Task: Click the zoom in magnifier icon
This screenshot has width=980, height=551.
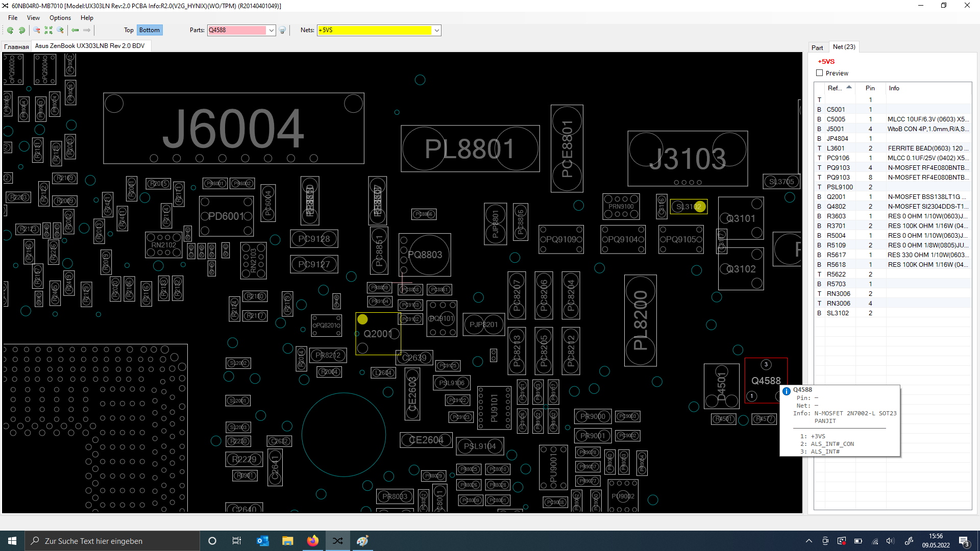Action: (x=60, y=31)
